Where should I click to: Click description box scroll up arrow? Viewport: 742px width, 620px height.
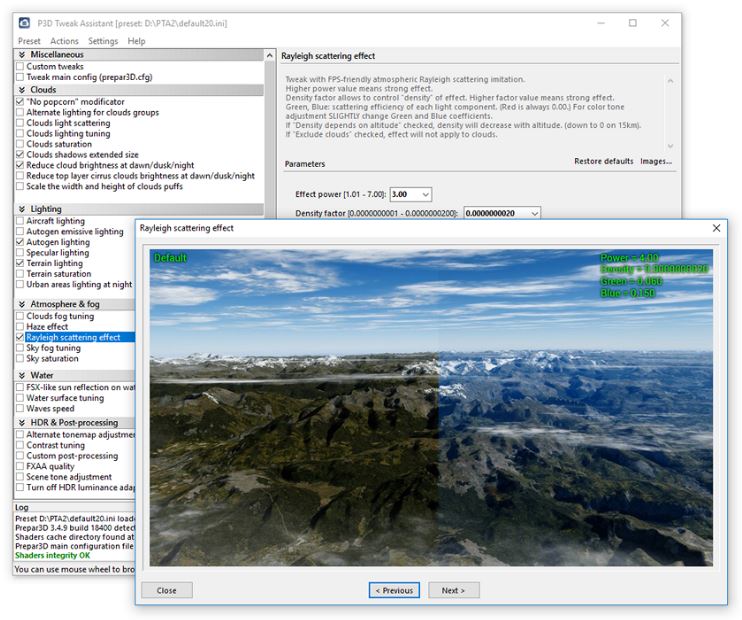pyautogui.click(x=670, y=81)
